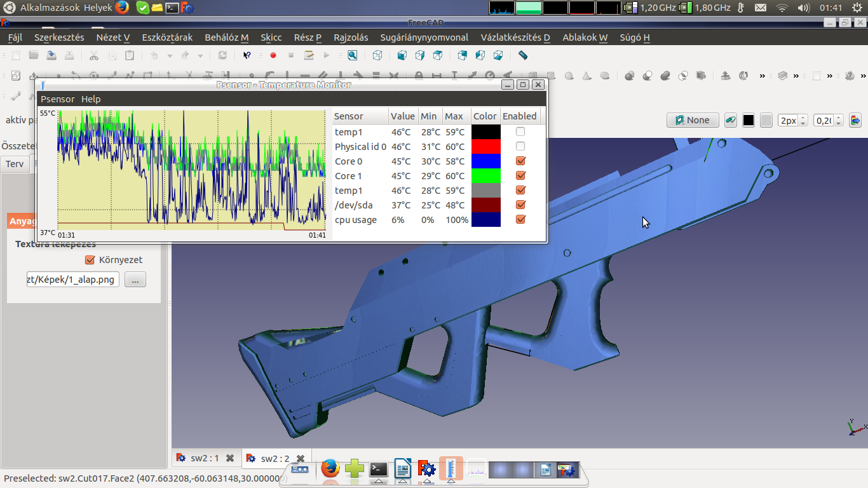Click the gray face color swatch
Image resolution: width=868 pixels, height=488 pixels.
(x=766, y=120)
